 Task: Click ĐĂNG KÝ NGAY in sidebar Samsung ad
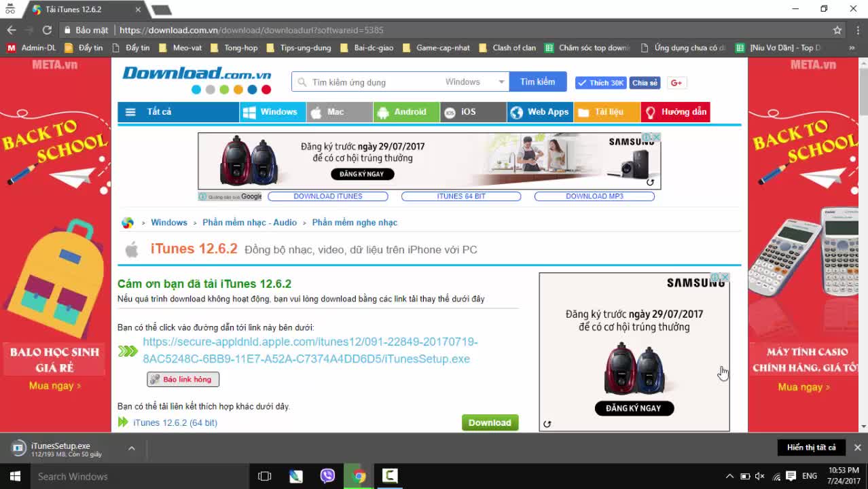[x=634, y=408]
